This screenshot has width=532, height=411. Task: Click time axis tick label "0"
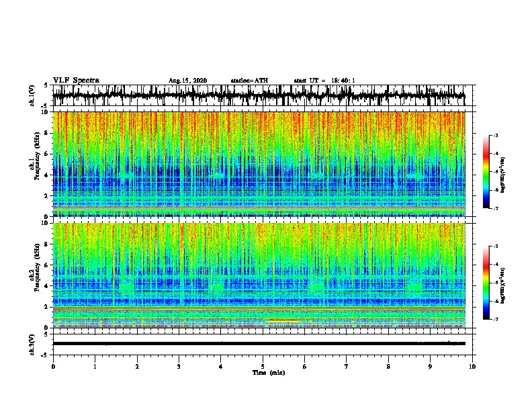tap(53, 367)
